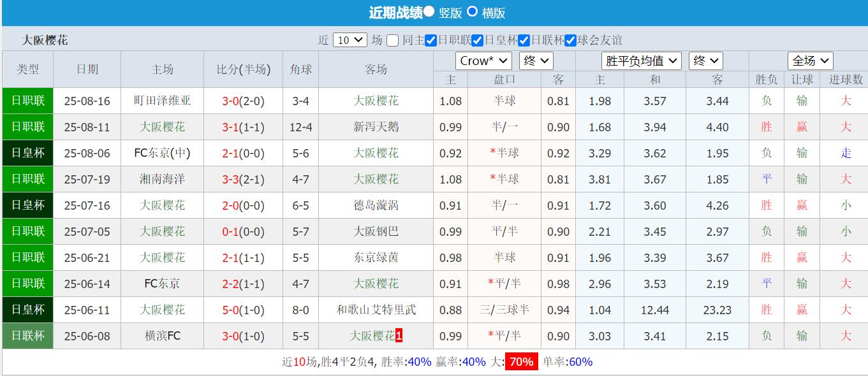This screenshot has height=376, width=868.
Task: Uncheck the 球会友谊 competition filter
Action: click(x=570, y=40)
